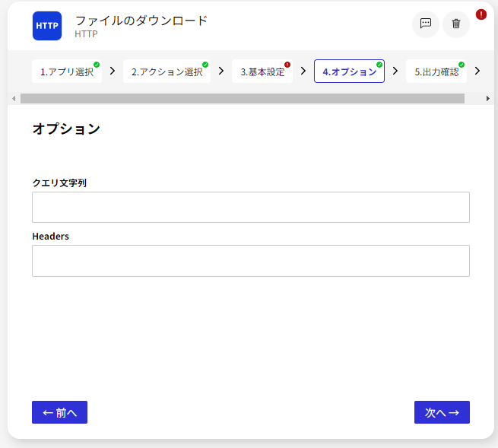The width and height of the screenshot is (498, 448).
Task: Select the 4.オプション step tab
Action: pos(349,71)
